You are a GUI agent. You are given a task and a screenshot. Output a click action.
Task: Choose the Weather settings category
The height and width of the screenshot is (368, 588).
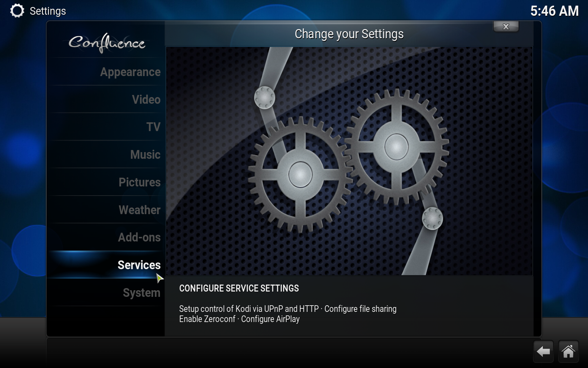click(106, 210)
